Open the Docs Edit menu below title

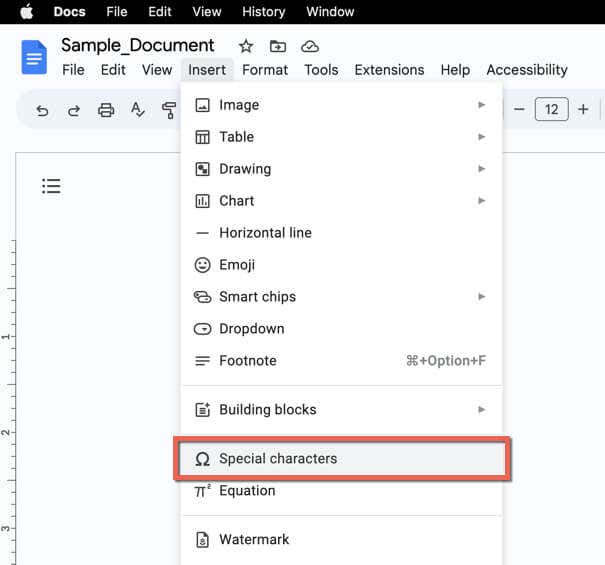pyautogui.click(x=113, y=70)
